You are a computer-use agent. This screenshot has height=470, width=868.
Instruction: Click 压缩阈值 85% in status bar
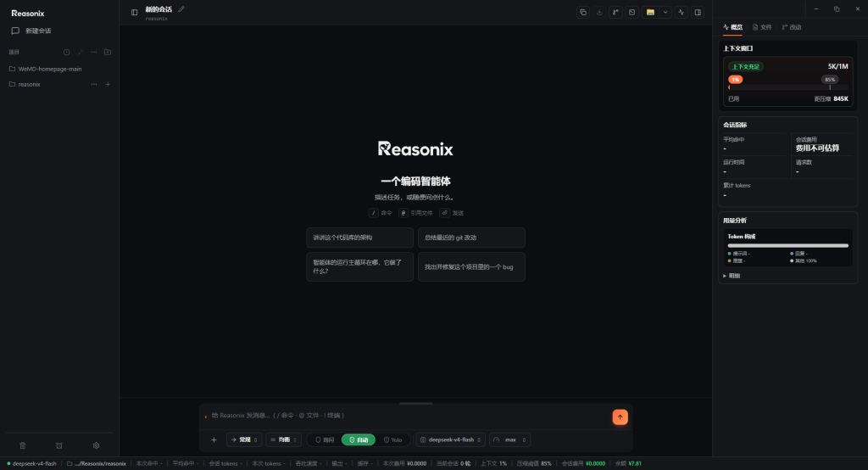[534, 464]
